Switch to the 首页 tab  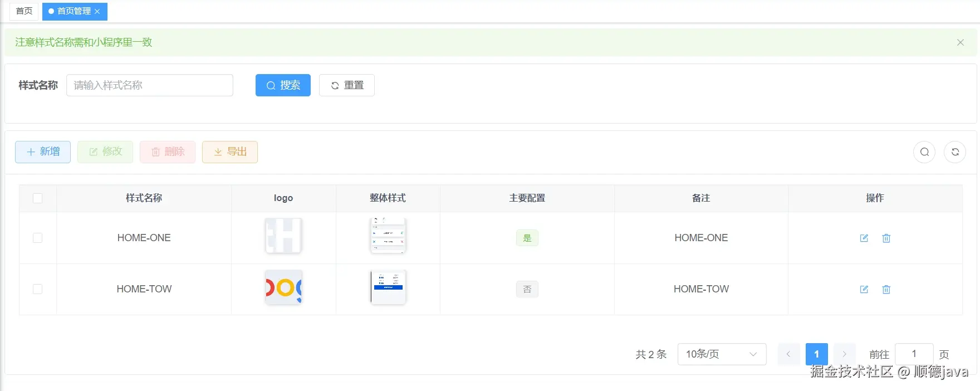point(24,11)
